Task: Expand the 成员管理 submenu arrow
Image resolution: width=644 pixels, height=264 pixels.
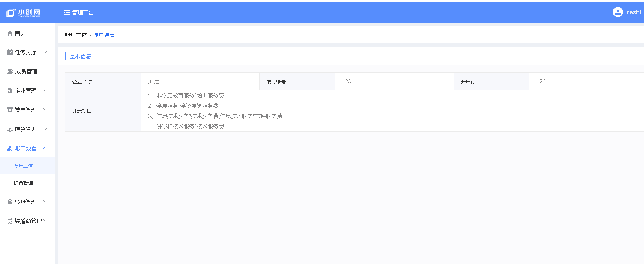Action: coord(45,71)
